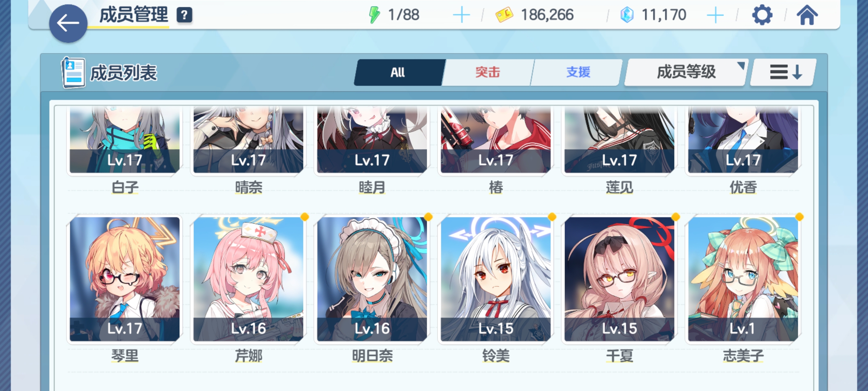Go to the home screen icon
The image size is (868, 391).
807,15
